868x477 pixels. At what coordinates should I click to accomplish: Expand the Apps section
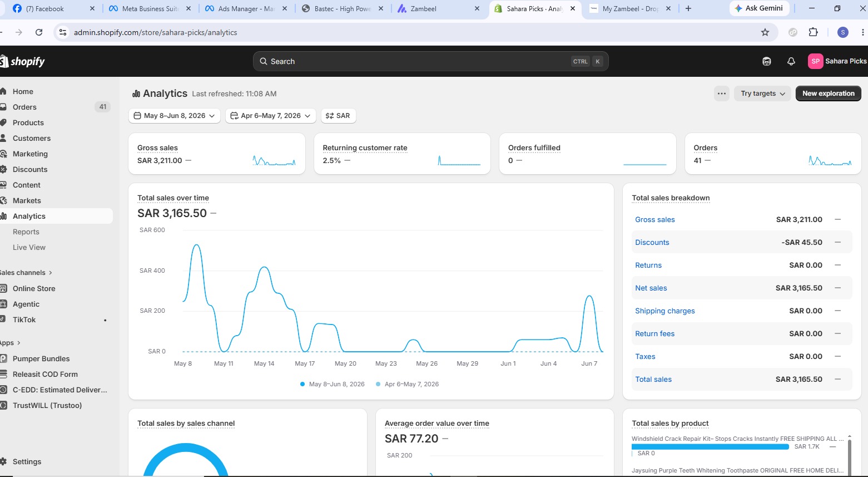pos(11,343)
